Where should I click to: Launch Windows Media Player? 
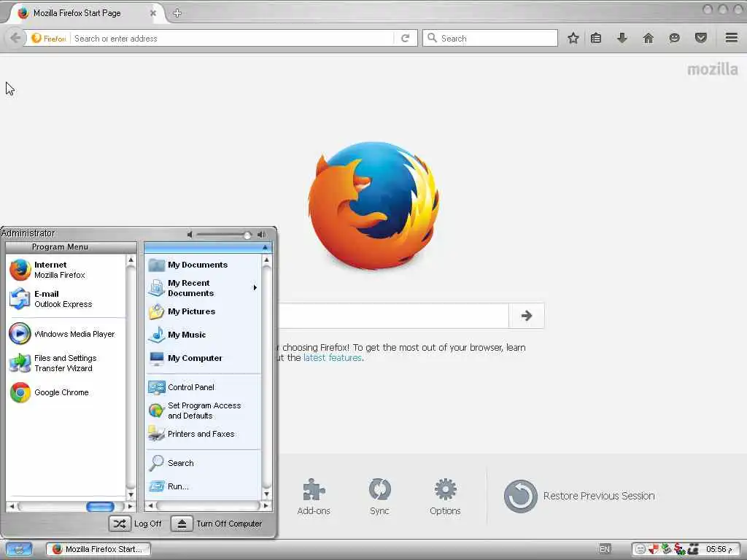pyautogui.click(x=66, y=334)
